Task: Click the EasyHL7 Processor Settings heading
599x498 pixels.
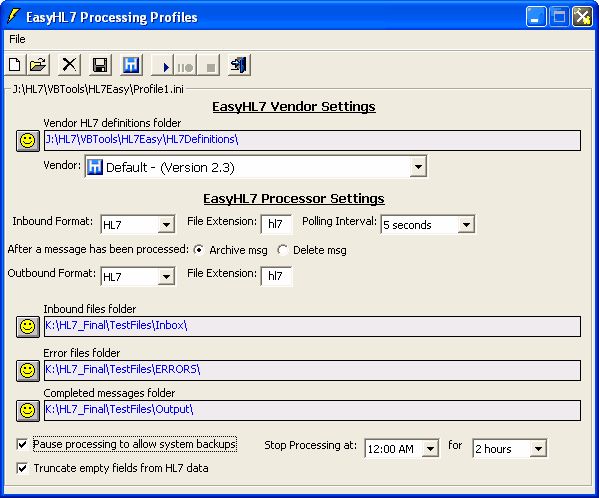Action: tap(294, 199)
